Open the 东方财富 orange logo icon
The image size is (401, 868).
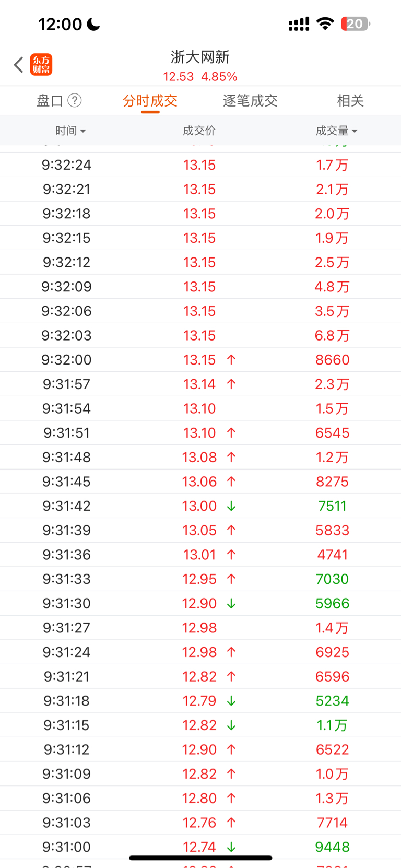[x=41, y=65]
